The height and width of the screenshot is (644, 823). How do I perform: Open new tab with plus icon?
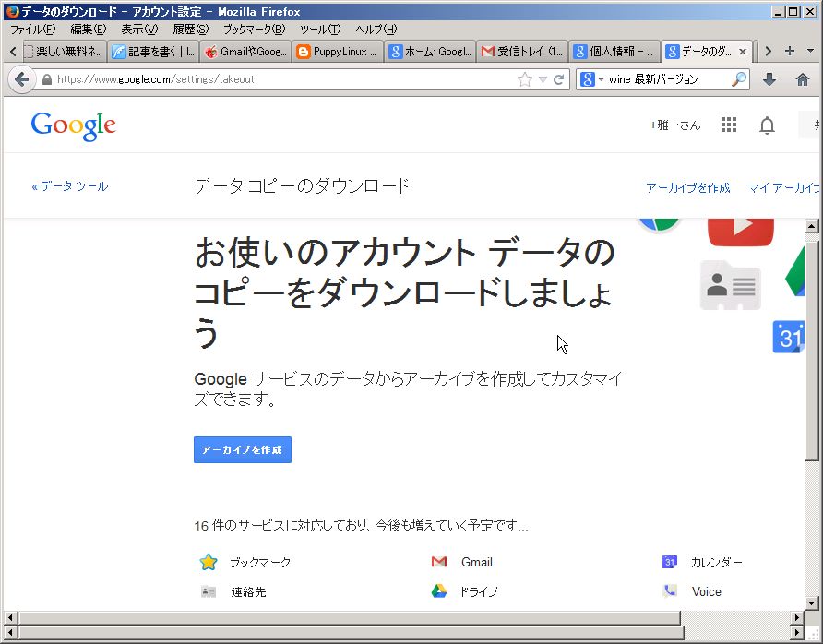tap(789, 51)
